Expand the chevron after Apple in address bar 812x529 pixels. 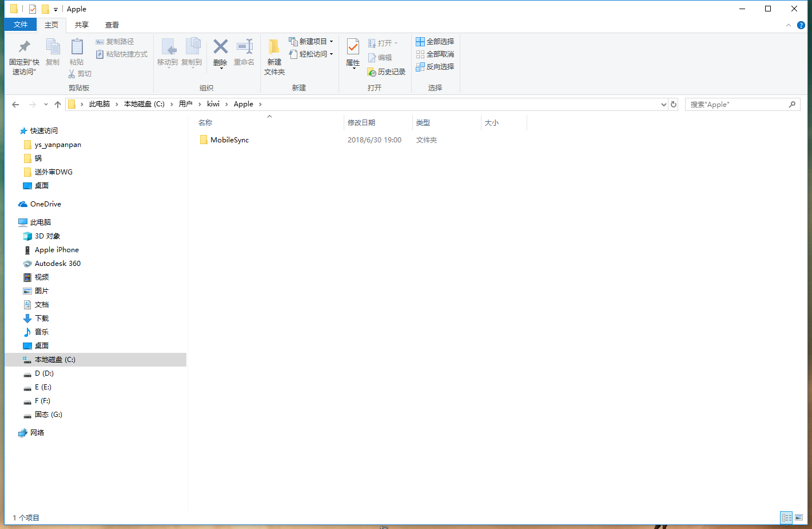260,104
